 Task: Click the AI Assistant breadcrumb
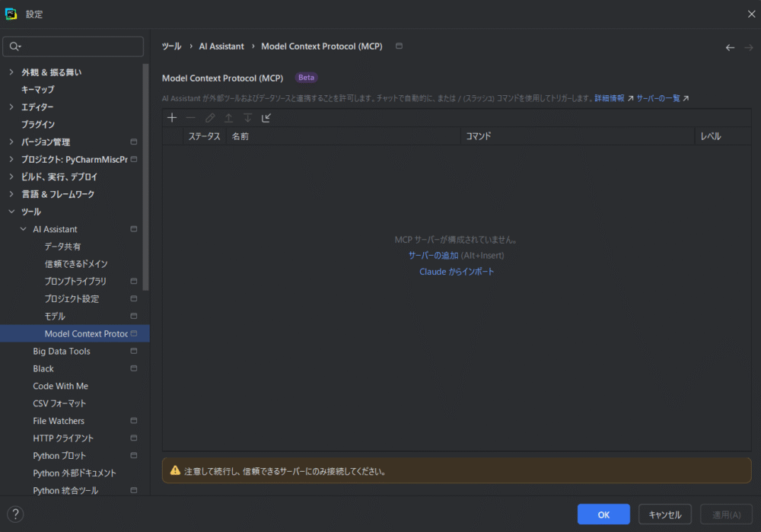[x=221, y=46]
